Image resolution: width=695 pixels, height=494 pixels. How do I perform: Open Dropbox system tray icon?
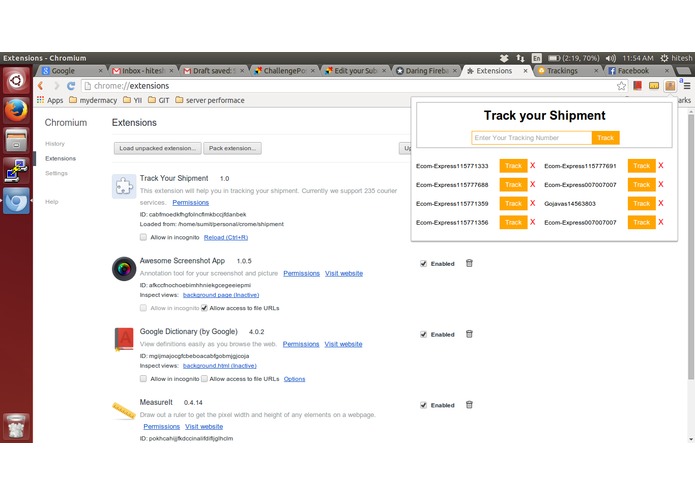(504, 58)
